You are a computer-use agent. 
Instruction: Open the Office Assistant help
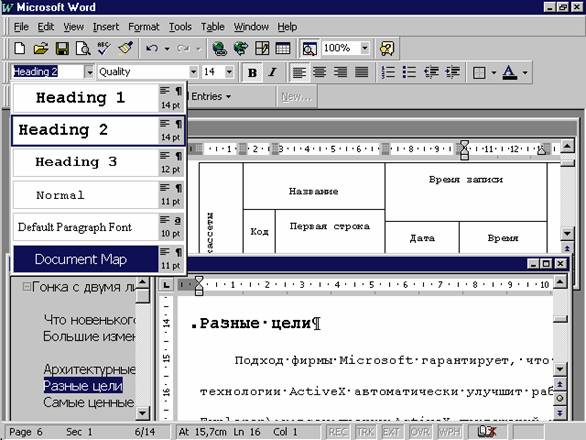[x=386, y=48]
